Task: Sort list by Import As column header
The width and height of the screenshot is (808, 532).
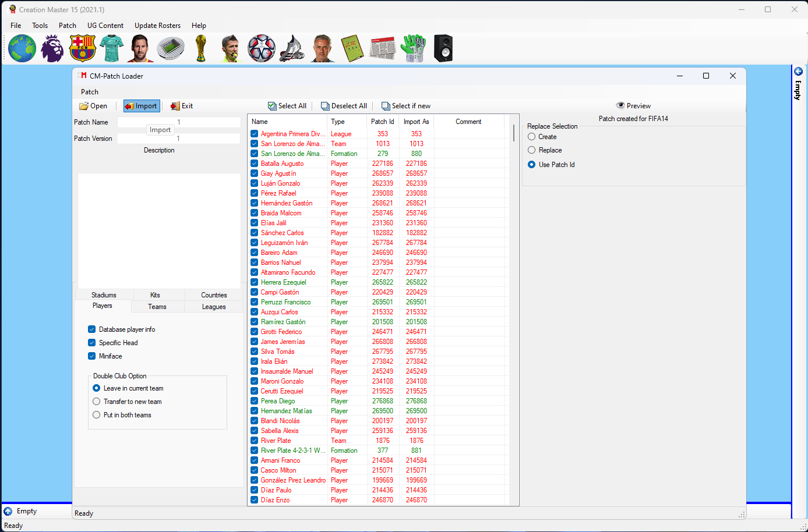Action: click(417, 122)
